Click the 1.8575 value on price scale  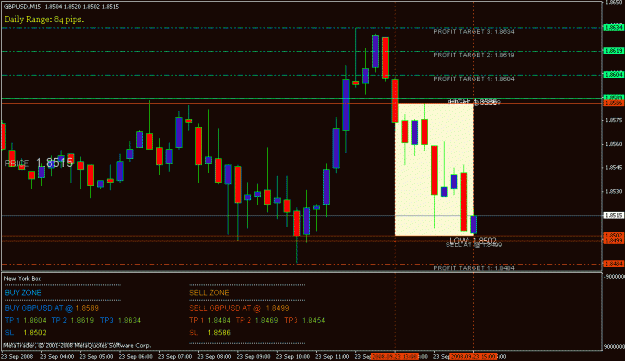(614, 120)
